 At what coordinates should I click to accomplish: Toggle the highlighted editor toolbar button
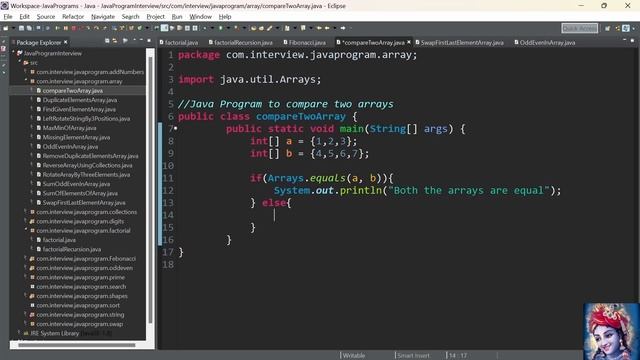[164, 28]
